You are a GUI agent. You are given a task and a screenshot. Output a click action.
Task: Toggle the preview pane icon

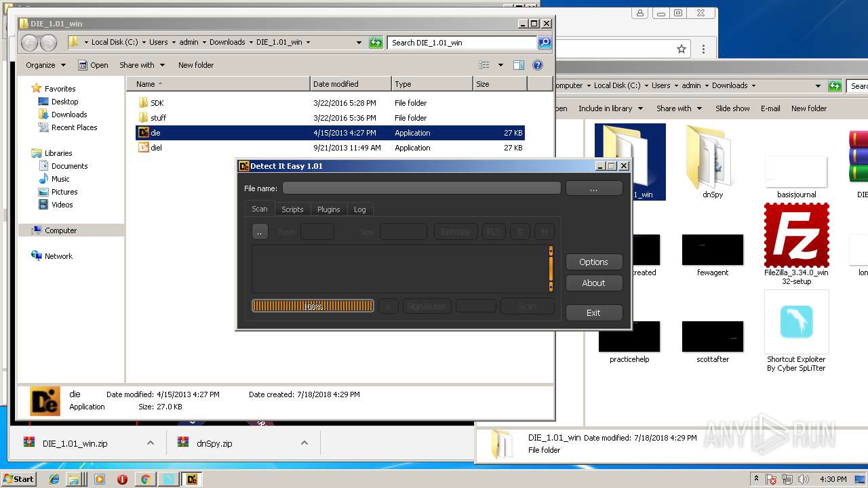pos(518,65)
